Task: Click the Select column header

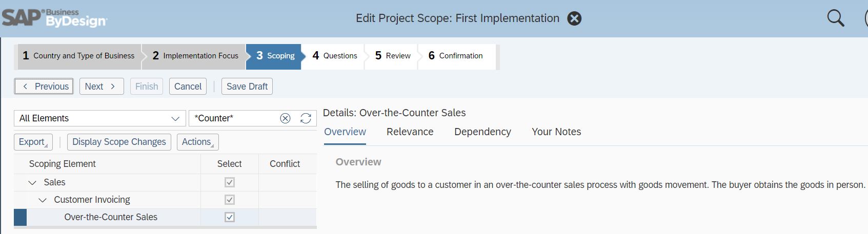Action: pyautogui.click(x=229, y=164)
